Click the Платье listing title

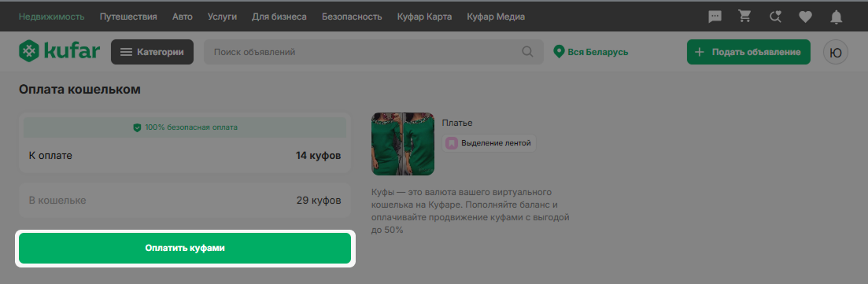click(x=457, y=123)
